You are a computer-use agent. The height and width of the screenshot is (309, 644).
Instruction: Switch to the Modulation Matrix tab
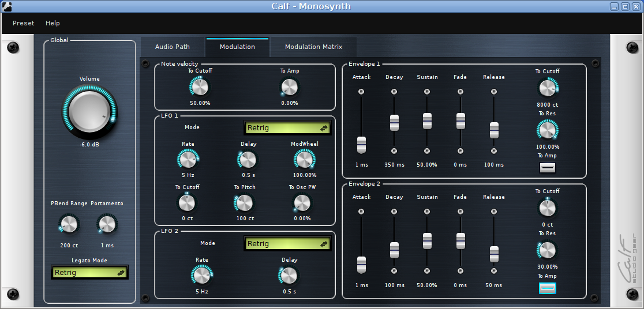(314, 47)
